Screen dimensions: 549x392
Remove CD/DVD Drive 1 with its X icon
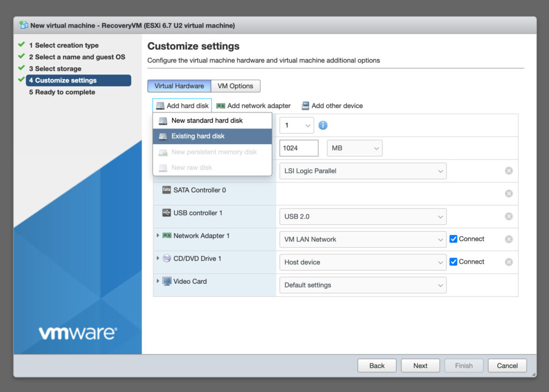click(x=509, y=262)
